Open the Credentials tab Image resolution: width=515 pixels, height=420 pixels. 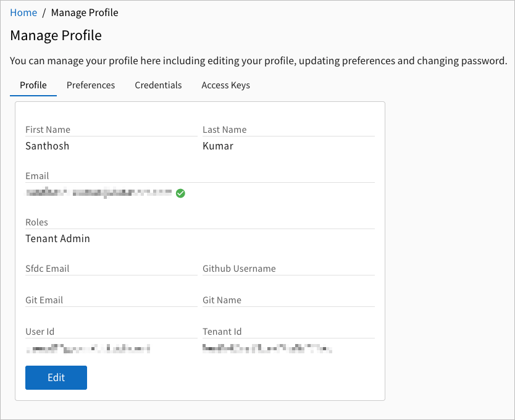[x=158, y=85]
